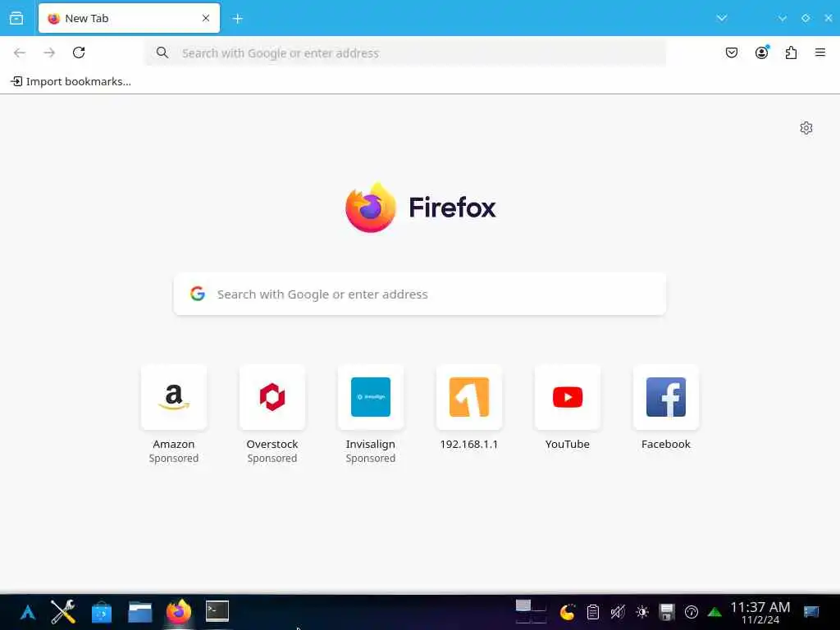
Task: Click the address bar search magnifier icon
Action: click(162, 52)
